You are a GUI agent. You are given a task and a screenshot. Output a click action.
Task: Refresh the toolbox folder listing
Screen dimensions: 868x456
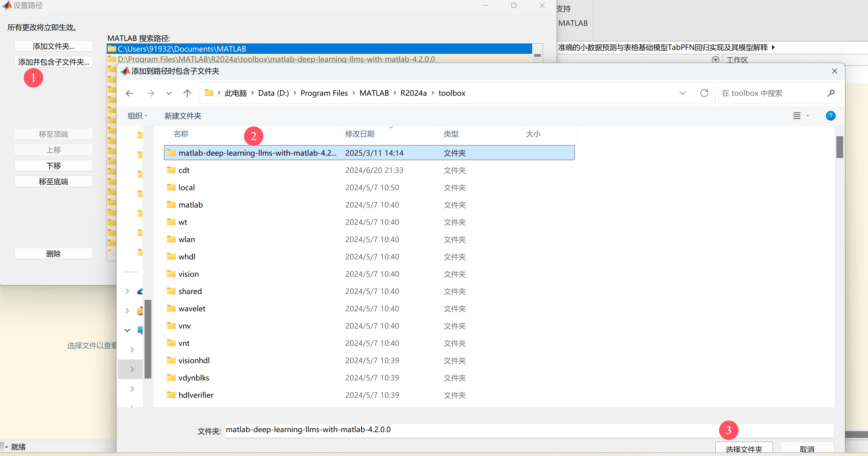point(704,93)
